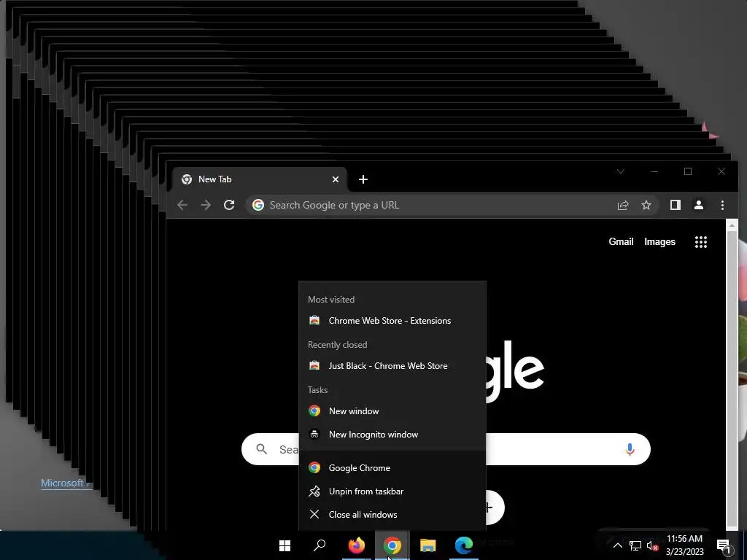Screen dimensions: 747x560
Task: Open File Explorer from taskbar
Action: coord(427,545)
